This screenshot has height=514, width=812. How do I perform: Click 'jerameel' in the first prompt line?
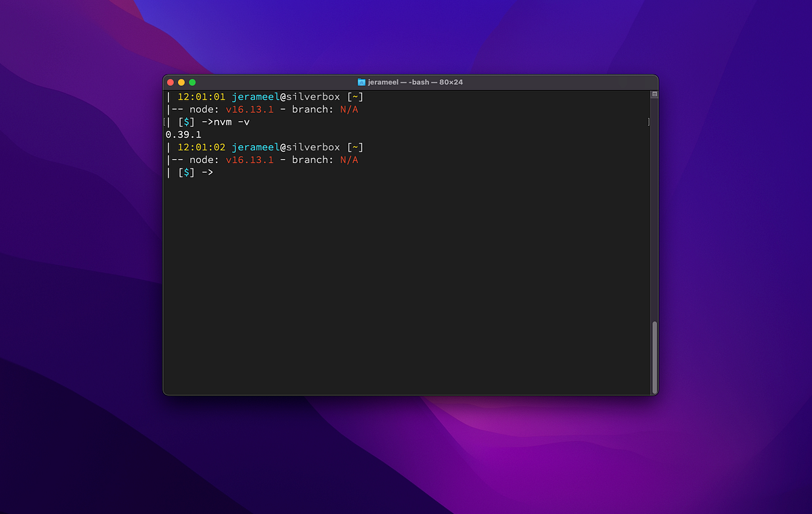(x=256, y=97)
